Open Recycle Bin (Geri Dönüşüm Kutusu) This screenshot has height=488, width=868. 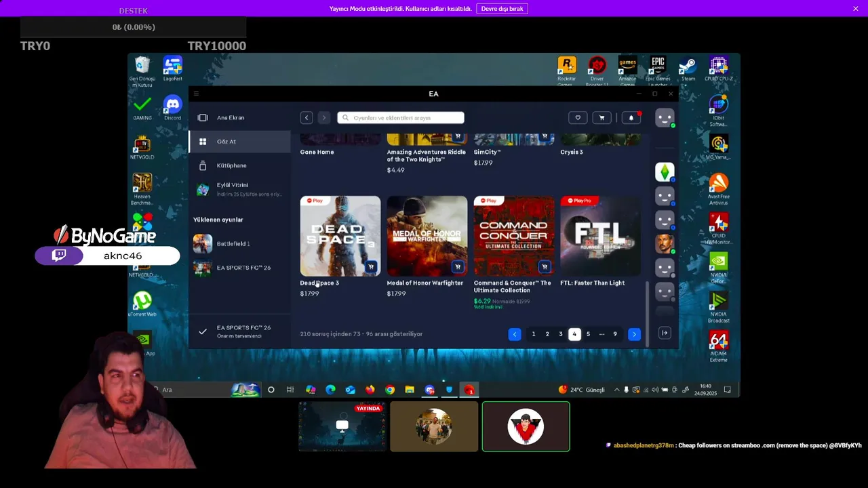(x=142, y=71)
